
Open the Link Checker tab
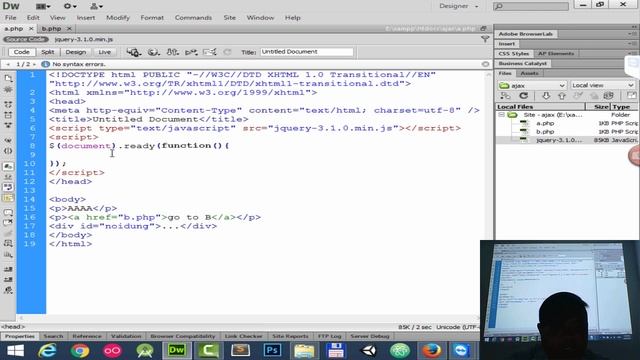pos(243,336)
